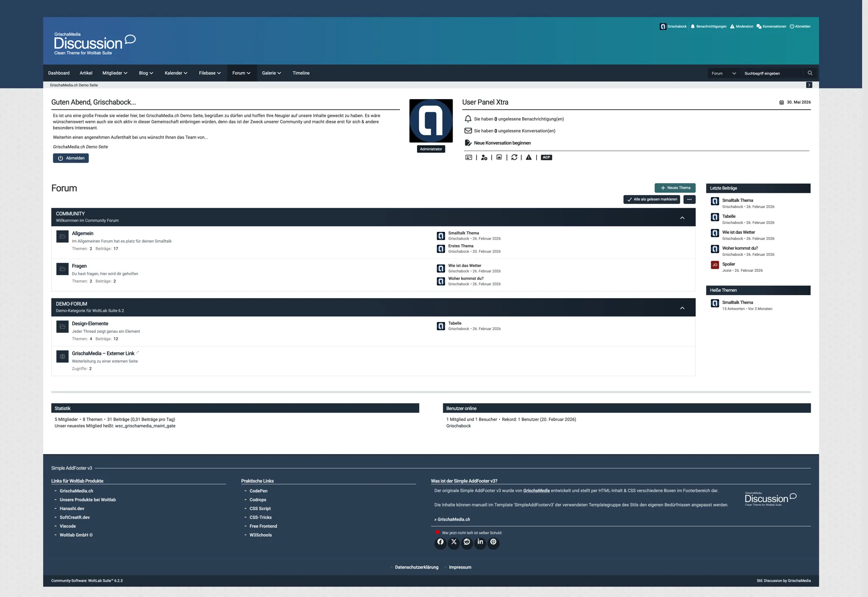Click the arrow button at breadcrumb bar right
Screen dimensions: 868x597
809,85
